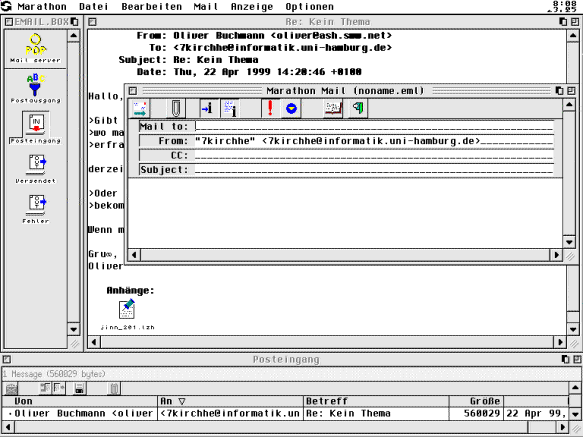Open the POP Mail server icon
Screen dimensions: 583x437
(36, 48)
